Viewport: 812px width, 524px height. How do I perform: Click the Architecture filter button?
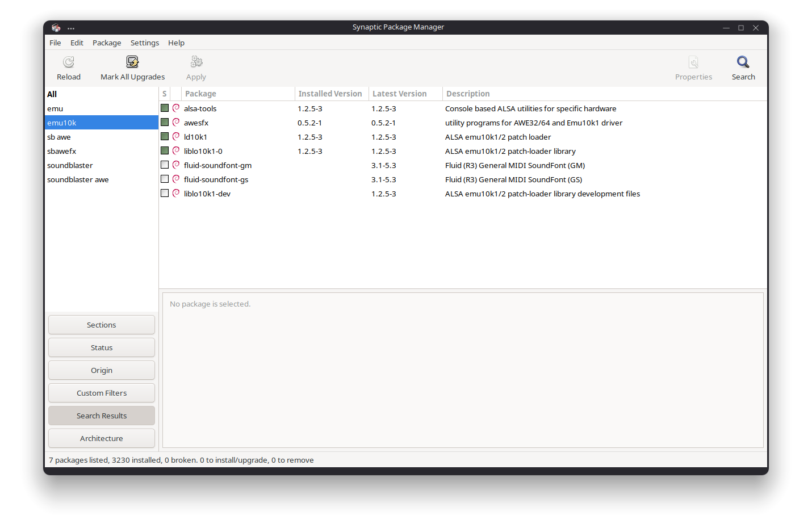[x=102, y=438]
